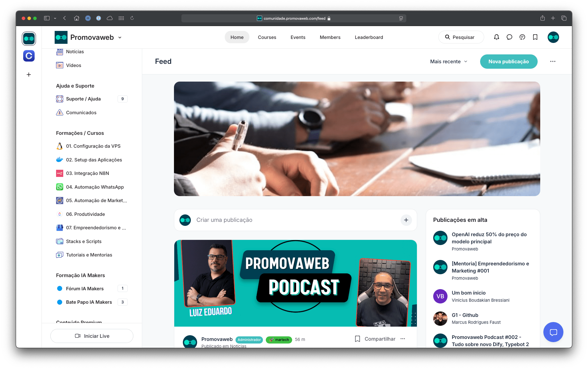Click the Compartilhar bookmark icon on post
Screen dimensions: 588x369
click(x=357, y=339)
